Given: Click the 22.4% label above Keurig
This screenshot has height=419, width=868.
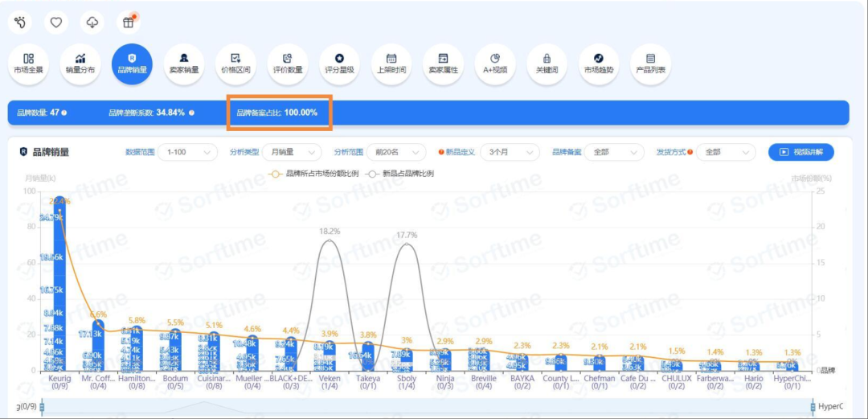Looking at the screenshot, I should (x=59, y=201).
